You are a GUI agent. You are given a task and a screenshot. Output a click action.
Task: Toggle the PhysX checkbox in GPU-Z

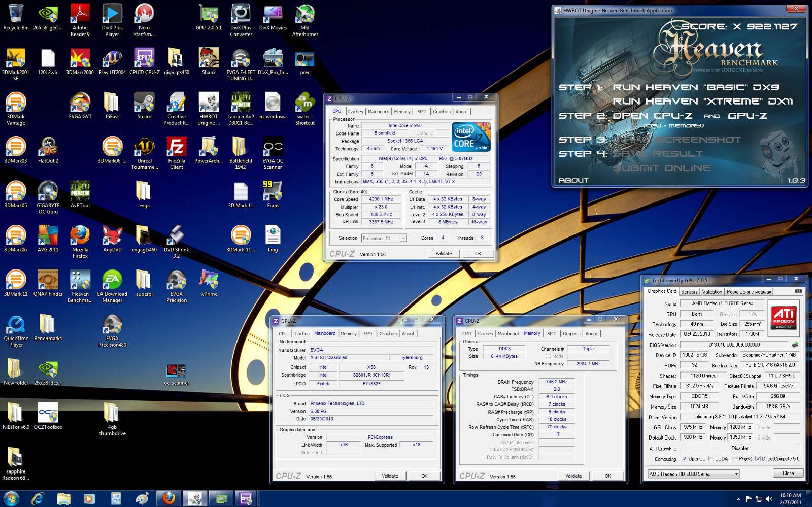734,459
